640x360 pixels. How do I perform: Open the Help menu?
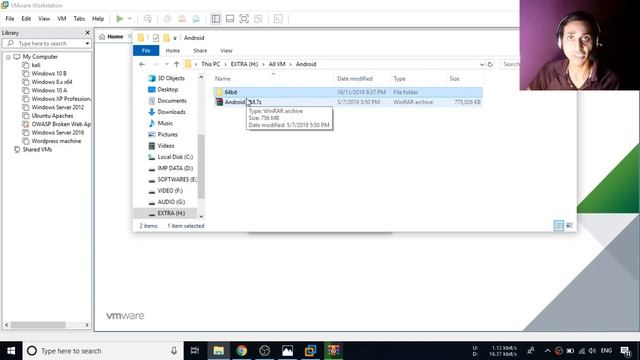click(98, 19)
